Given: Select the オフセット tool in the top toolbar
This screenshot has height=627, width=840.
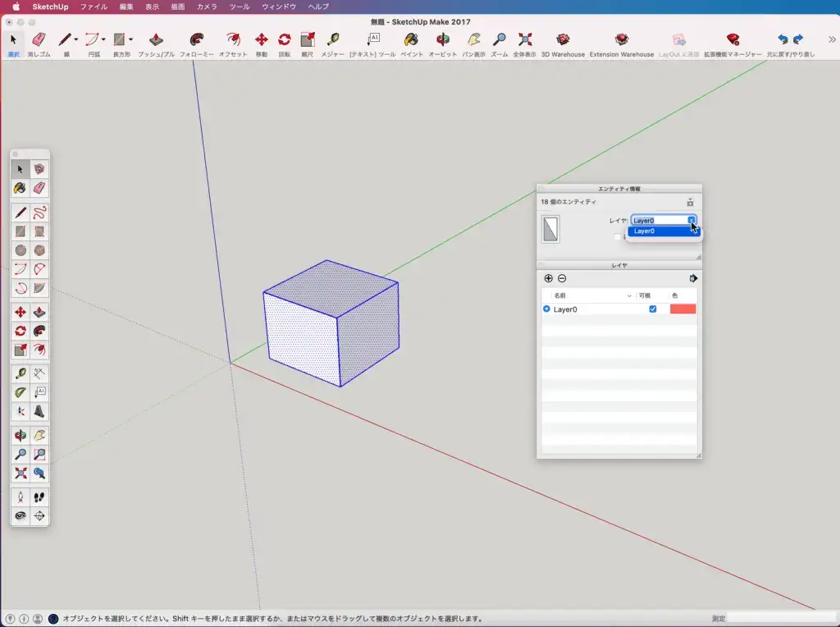Looking at the screenshot, I should (x=233, y=44).
